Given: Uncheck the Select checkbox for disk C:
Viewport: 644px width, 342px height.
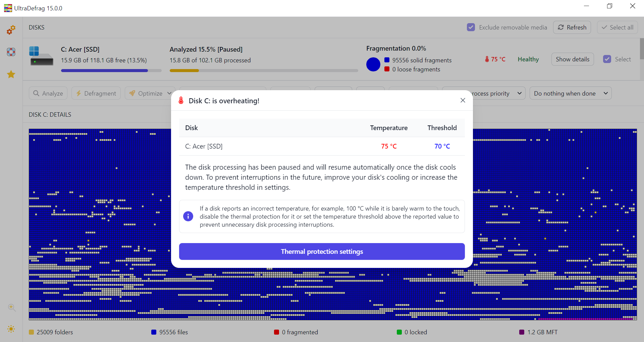Looking at the screenshot, I should point(607,59).
